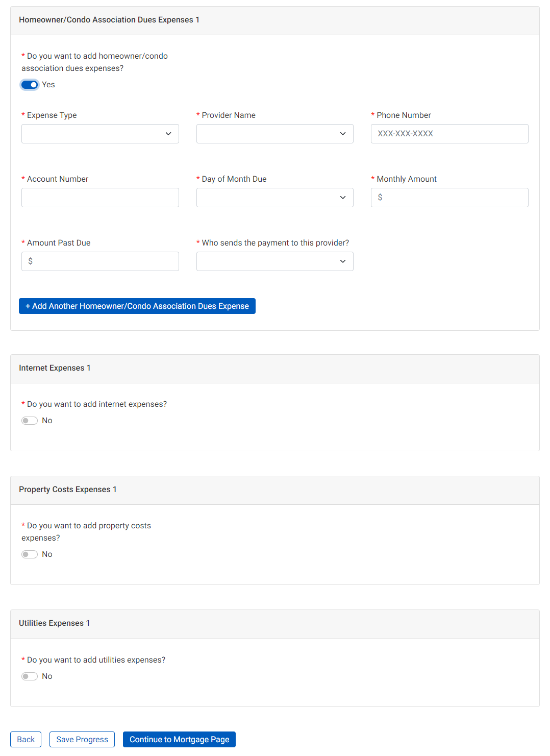Continue to Mortgage Page
550x756 pixels.
[x=179, y=740]
